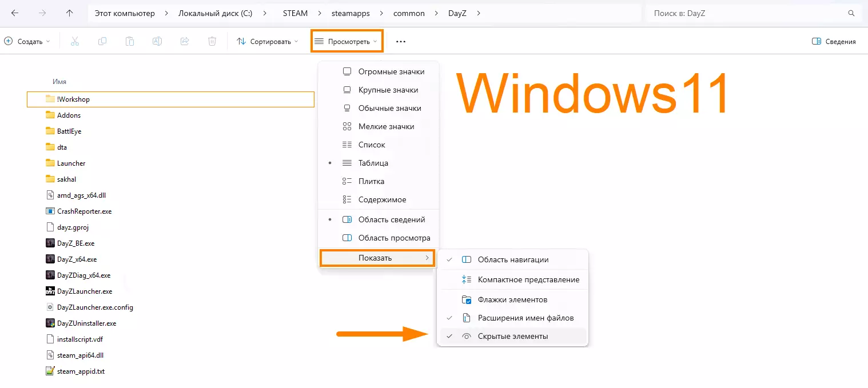Open the Просмотреть view dropdown

point(347,41)
